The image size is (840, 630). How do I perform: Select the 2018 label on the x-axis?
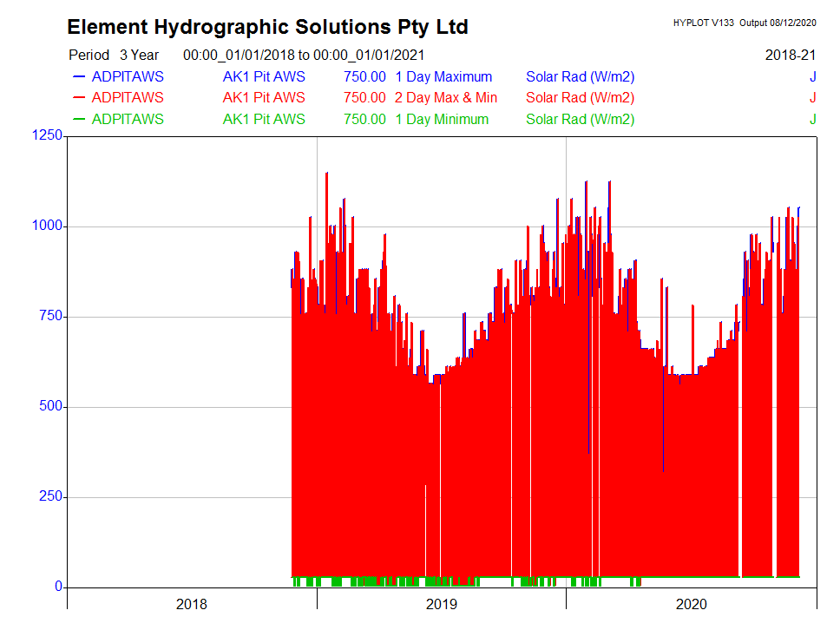coord(191,604)
